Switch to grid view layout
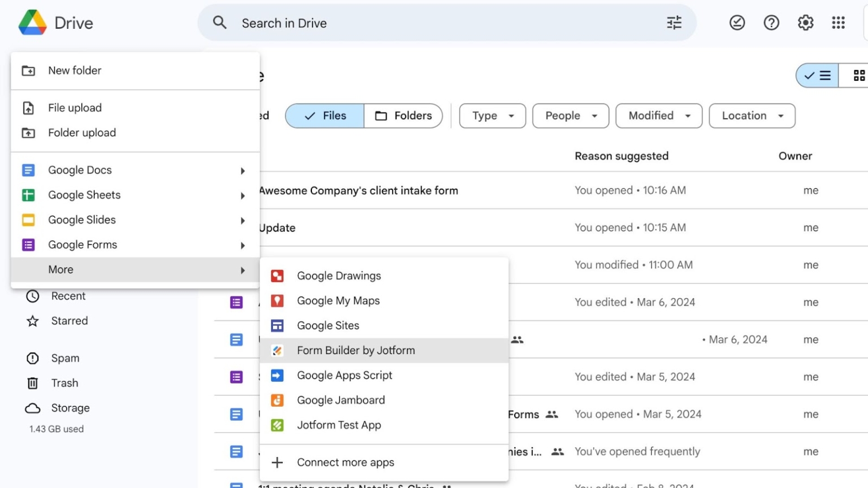 (860, 75)
